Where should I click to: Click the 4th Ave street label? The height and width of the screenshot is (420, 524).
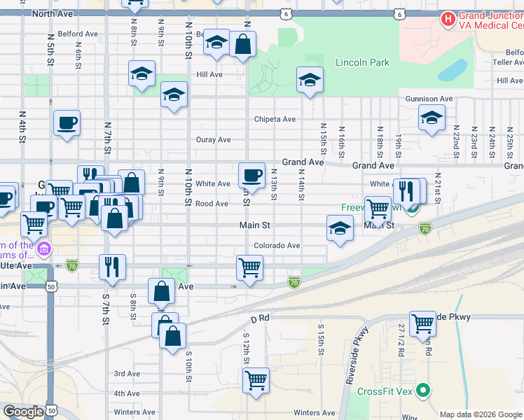[x=127, y=393]
